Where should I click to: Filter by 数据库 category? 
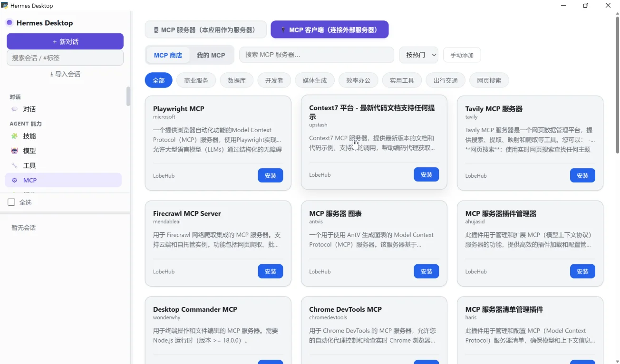click(x=237, y=81)
